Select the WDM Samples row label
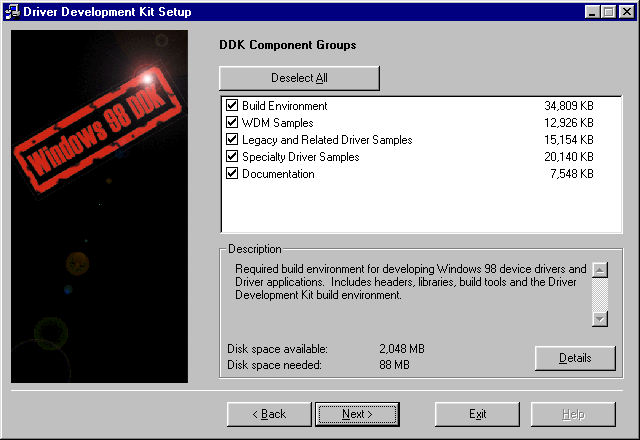The image size is (640, 440). click(x=278, y=123)
